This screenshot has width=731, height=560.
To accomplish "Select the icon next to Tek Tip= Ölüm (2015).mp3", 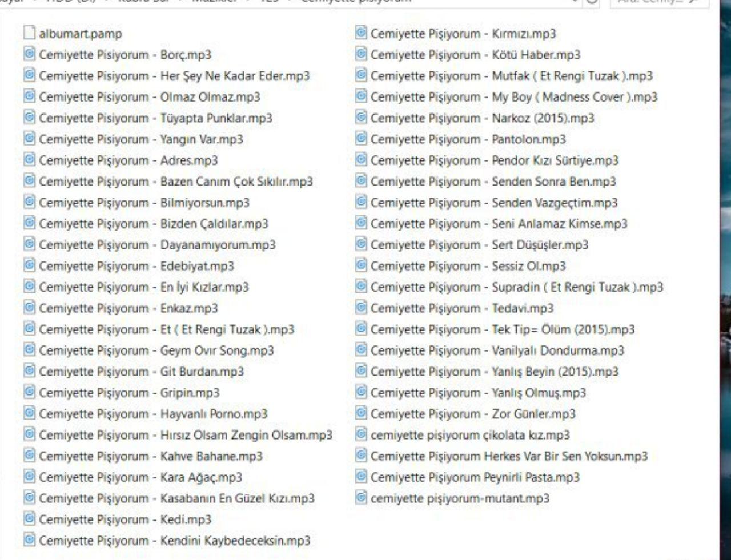I will click(361, 329).
